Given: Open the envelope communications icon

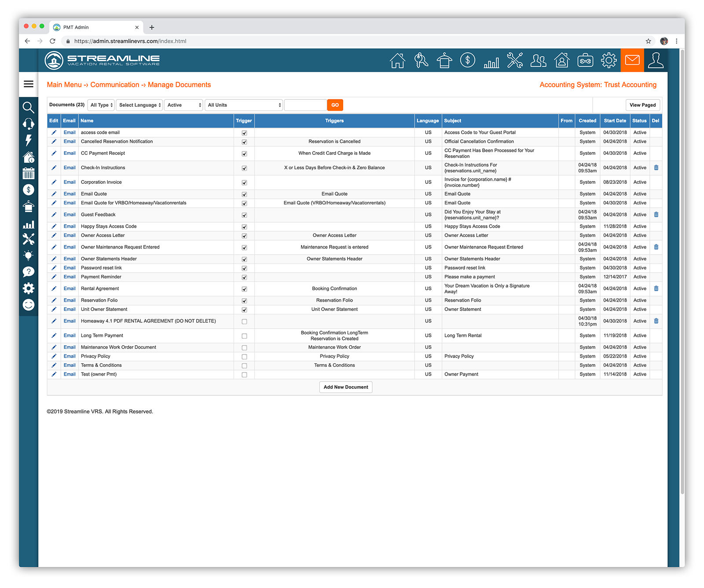Looking at the screenshot, I should click(632, 60).
